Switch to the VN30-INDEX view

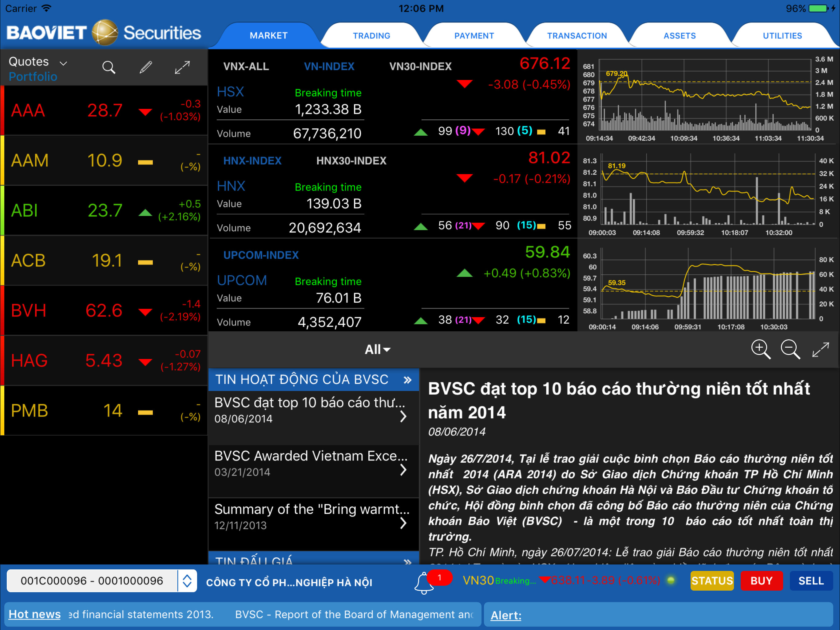pos(420,66)
